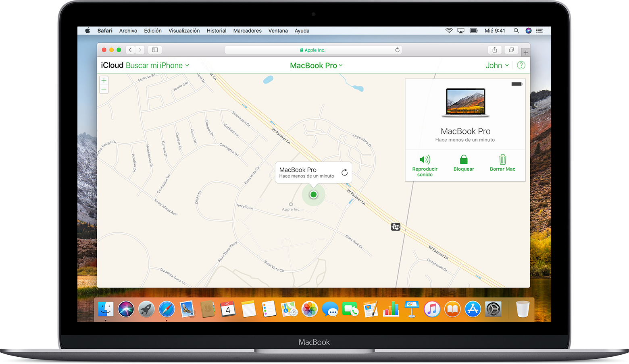Open the Buscar mi iPhone app switcher

click(x=157, y=65)
